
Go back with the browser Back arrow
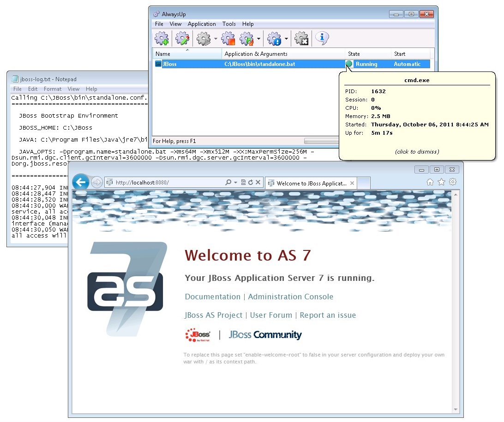(81, 183)
